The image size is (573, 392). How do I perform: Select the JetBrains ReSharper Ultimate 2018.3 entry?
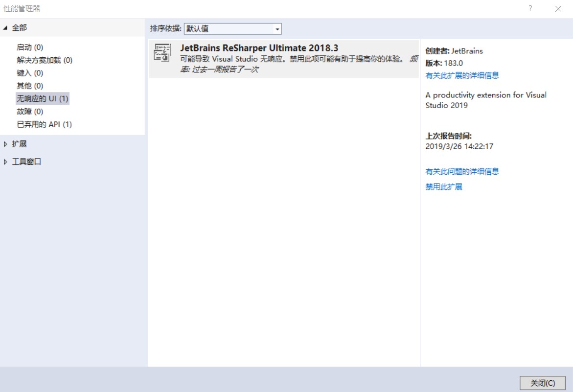coord(284,58)
